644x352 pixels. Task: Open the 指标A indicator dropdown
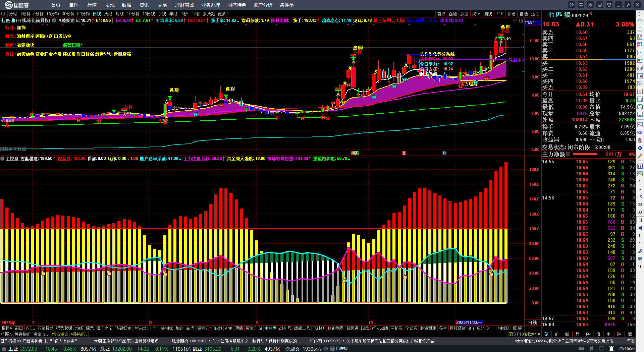tap(7, 328)
